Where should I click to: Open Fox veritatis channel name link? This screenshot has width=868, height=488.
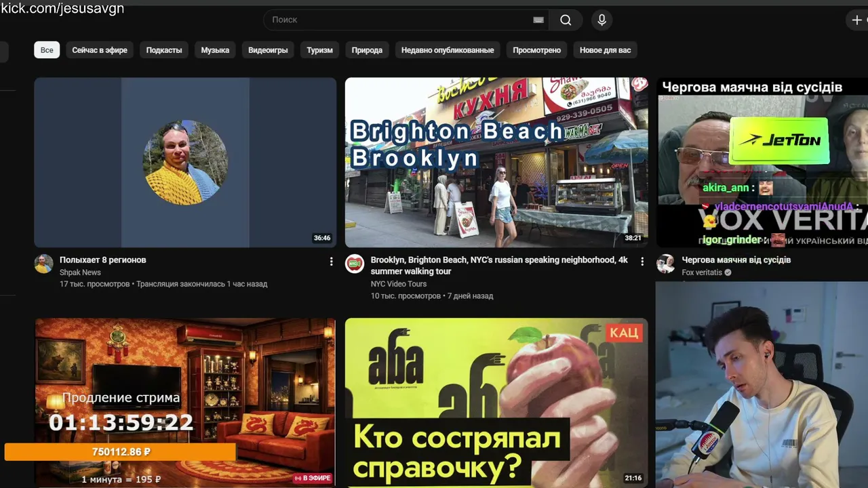coord(702,272)
